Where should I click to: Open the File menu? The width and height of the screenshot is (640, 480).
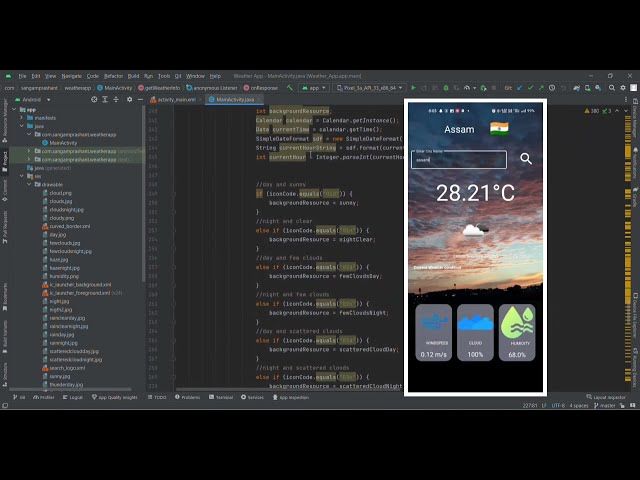point(22,76)
